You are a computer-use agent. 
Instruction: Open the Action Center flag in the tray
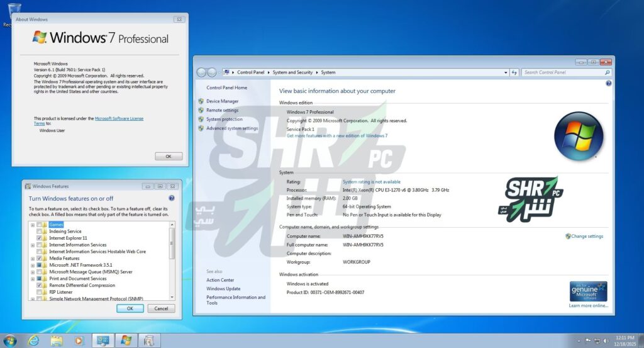click(x=588, y=340)
